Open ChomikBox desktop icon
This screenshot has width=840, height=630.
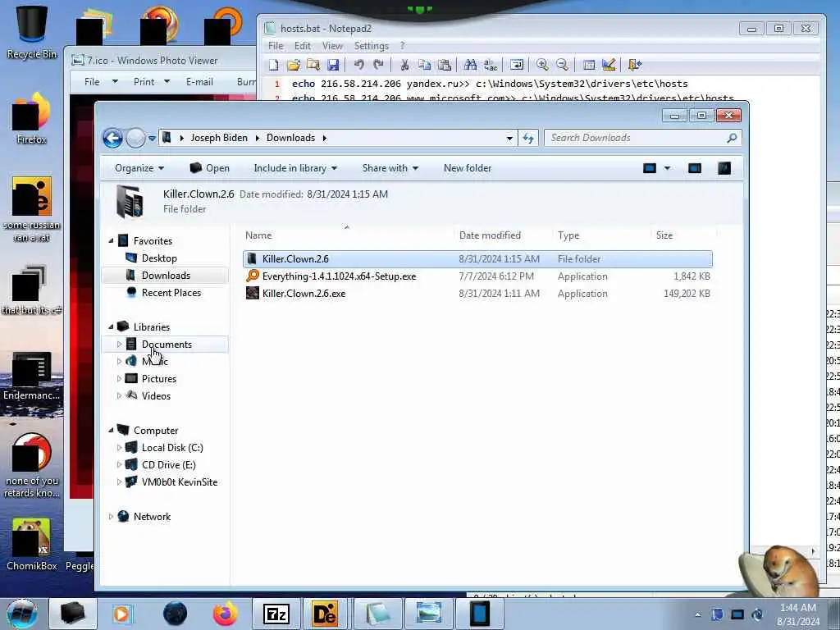[x=32, y=544]
